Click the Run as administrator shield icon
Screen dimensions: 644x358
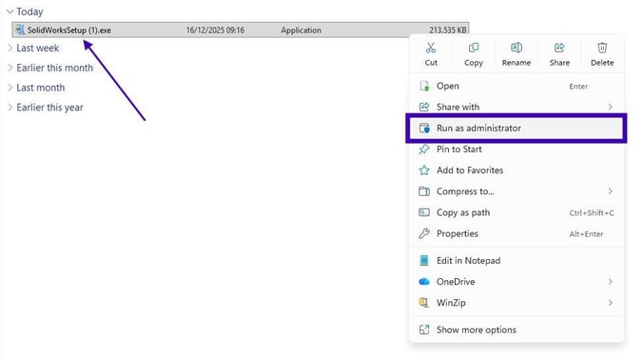[424, 129]
